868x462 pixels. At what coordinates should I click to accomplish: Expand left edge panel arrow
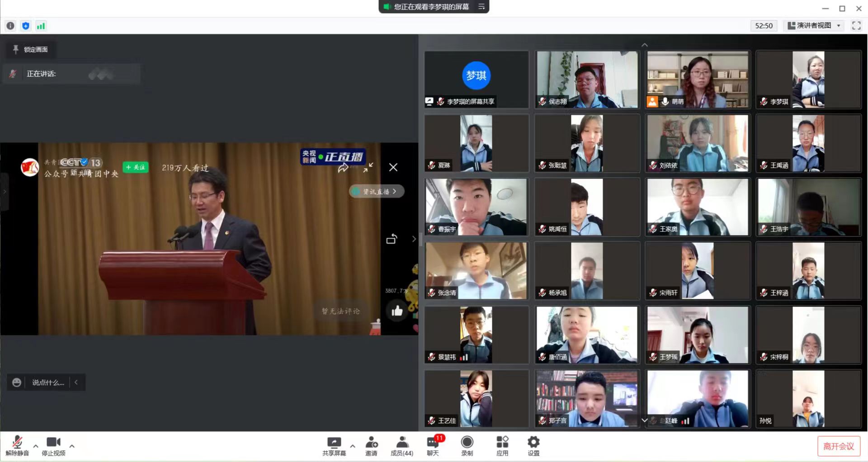[4, 192]
